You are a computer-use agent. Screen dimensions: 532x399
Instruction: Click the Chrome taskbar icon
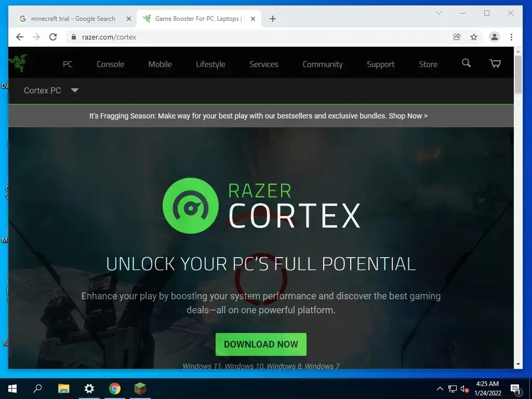point(115,389)
